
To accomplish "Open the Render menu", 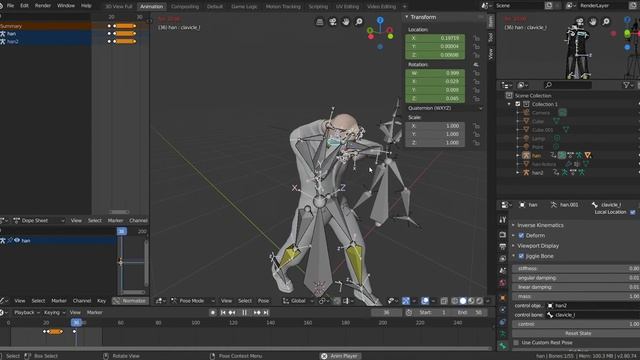I will (43, 6).
